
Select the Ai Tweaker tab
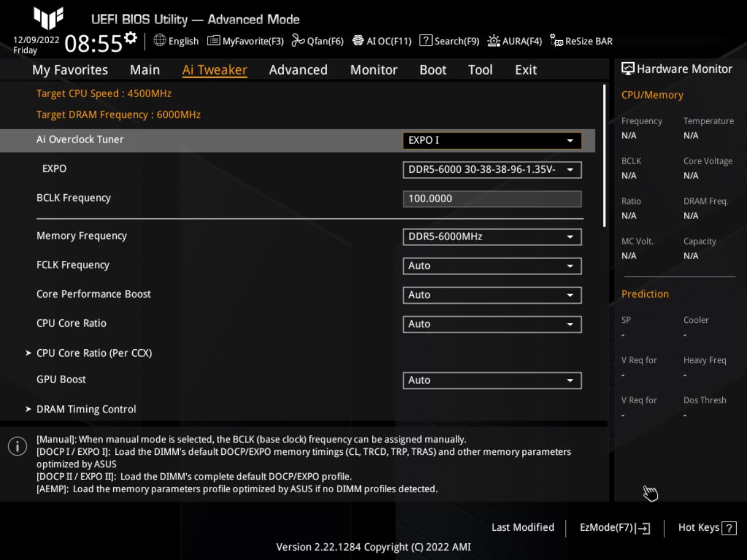tap(214, 70)
